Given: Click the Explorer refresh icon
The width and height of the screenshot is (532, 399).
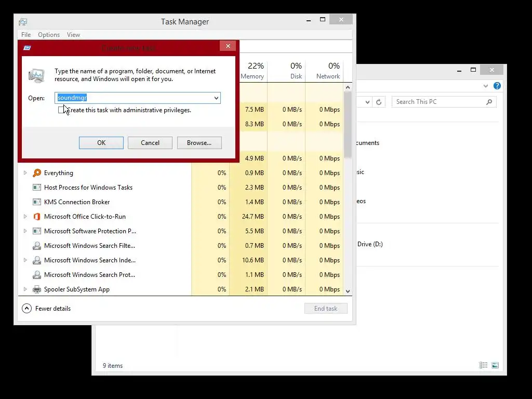Looking at the screenshot, I should click(x=379, y=102).
